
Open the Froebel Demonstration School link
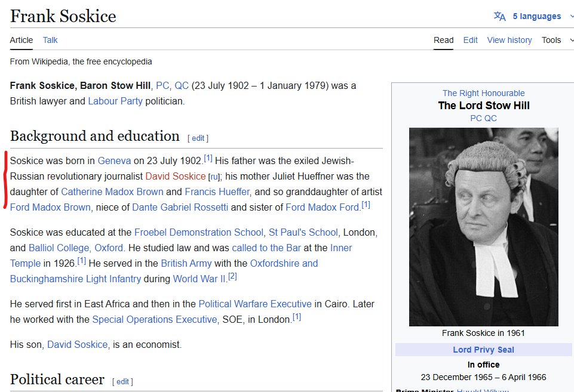(x=199, y=233)
